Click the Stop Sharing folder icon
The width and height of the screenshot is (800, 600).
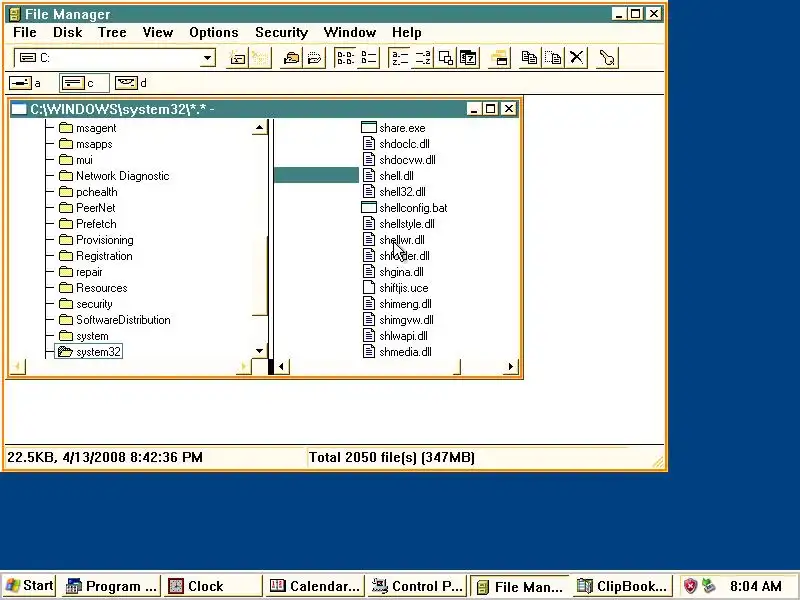pyautogui.click(x=314, y=58)
